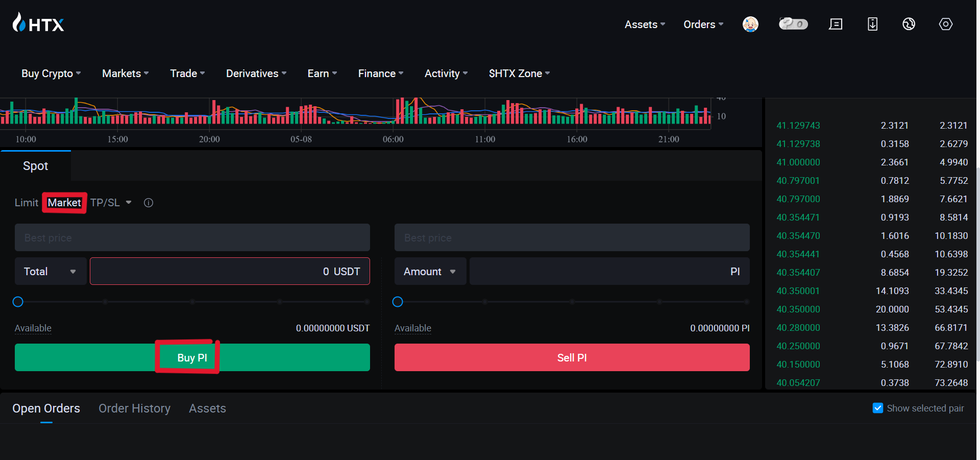Expand the TP/SL order type dropdown
The image size is (980, 460).
[x=111, y=203]
